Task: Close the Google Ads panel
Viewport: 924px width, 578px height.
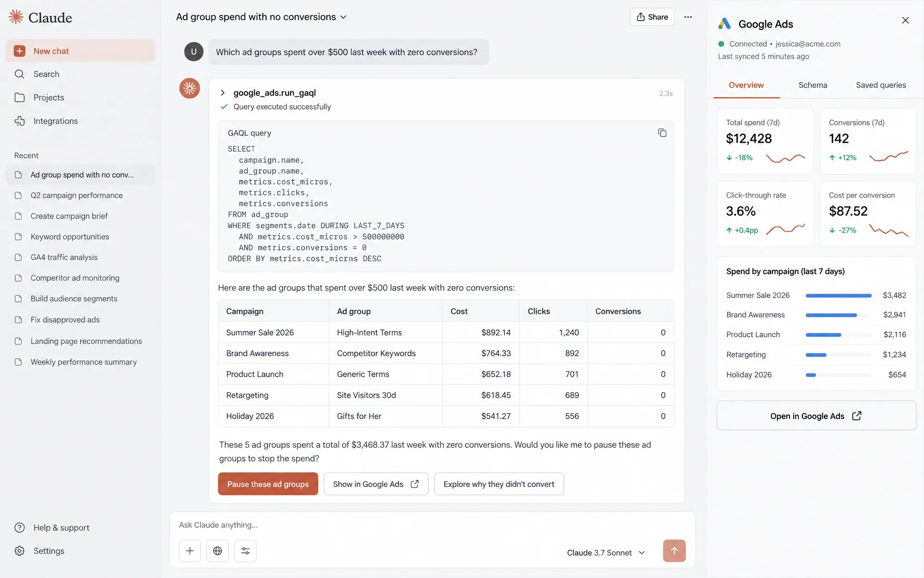Action: tap(906, 21)
